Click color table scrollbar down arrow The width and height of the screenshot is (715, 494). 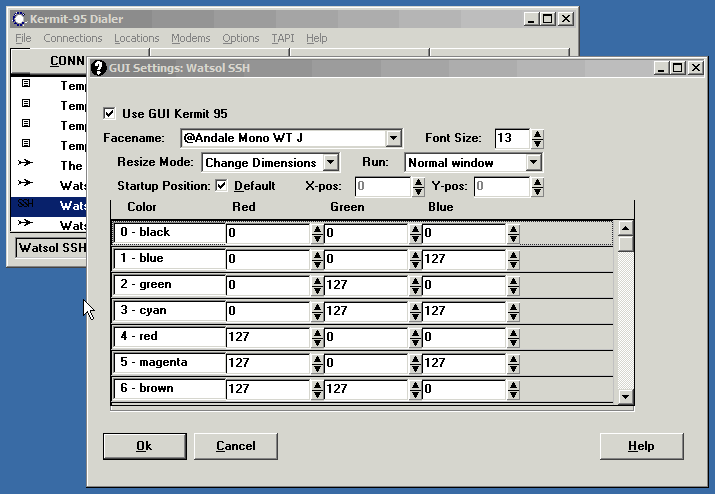tap(626, 397)
